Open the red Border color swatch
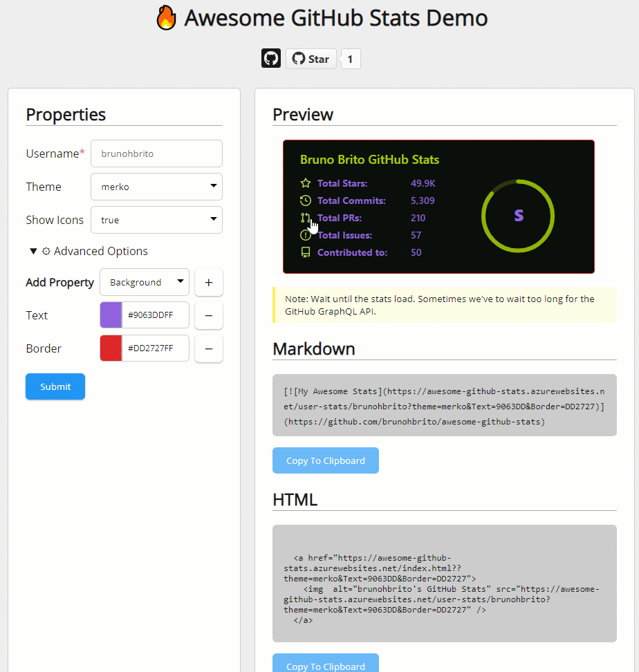The width and height of the screenshot is (639, 672). click(x=111, y=348)
